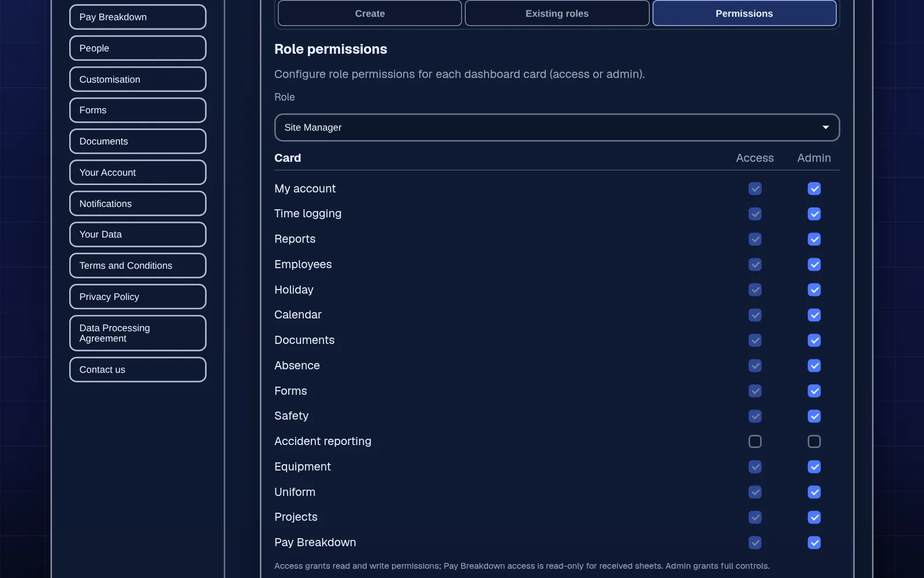This screenshot has width=924, height=578.
Task: Uncheck Admin for Forms card
Action: (x=814, y=391)
